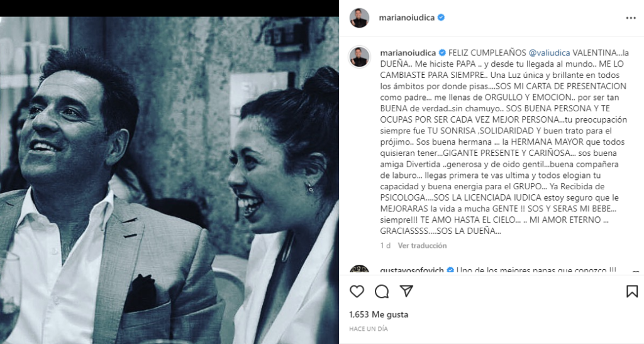Click gustavosofovich's comment avatar

click(x=359, y=270)
